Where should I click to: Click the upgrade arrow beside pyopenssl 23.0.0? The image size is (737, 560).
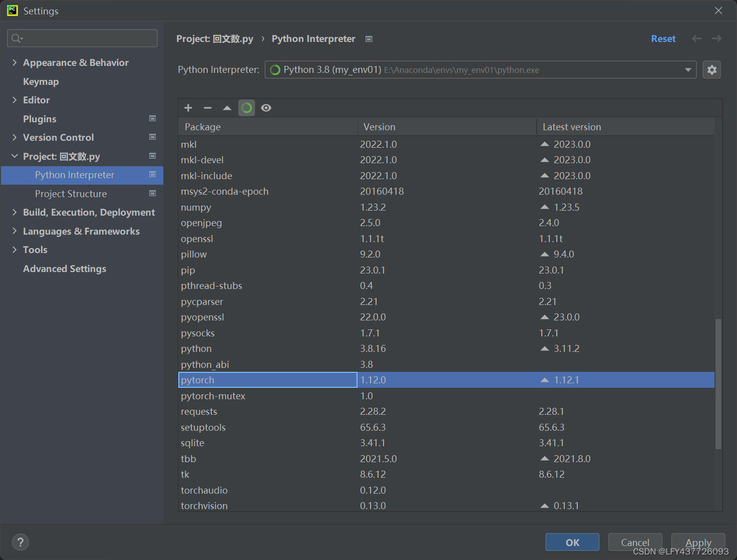pos(545,317)
